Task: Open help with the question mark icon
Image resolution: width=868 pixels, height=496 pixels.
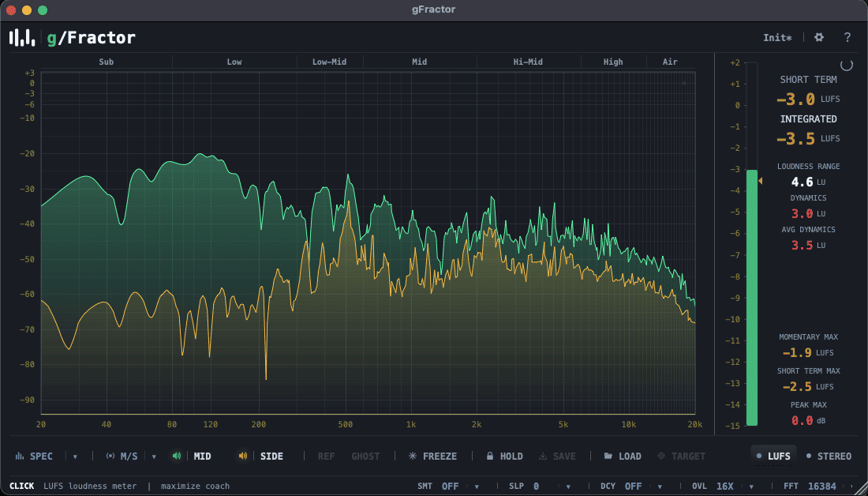Action: [x=847, y=37]
